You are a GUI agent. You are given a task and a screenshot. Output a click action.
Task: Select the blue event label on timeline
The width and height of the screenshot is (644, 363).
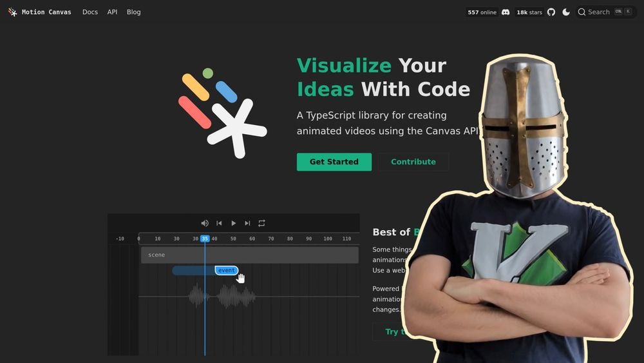click(x=226, y=270)
